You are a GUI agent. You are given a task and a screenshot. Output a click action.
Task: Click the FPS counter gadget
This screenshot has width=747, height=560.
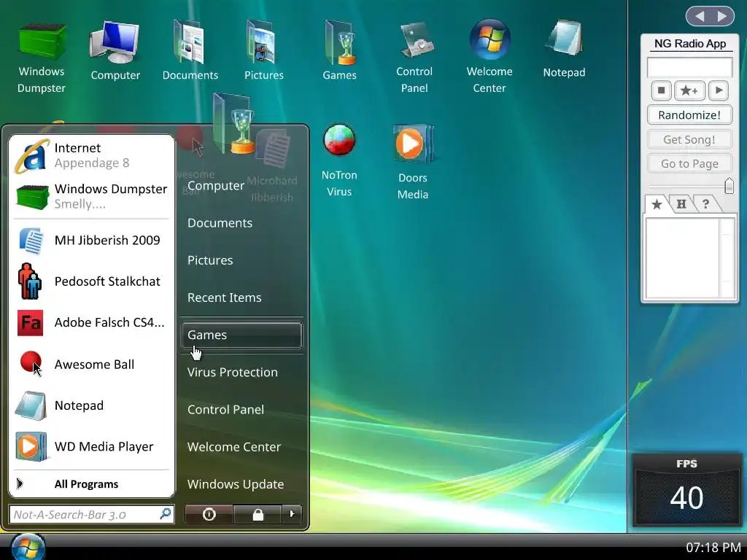[686, 490]
